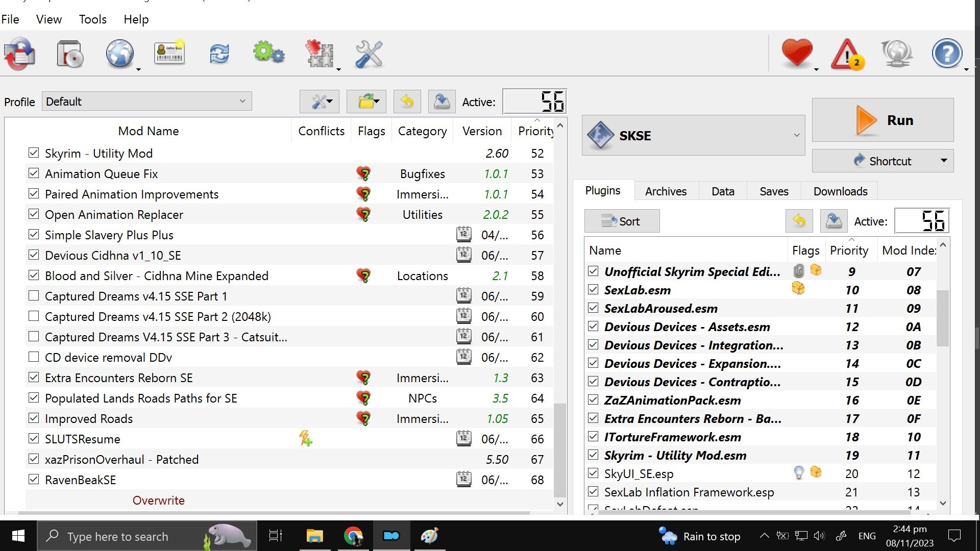The image size is (980, 551).
Task: Create mod list backup icon
Action: point(442,102)
